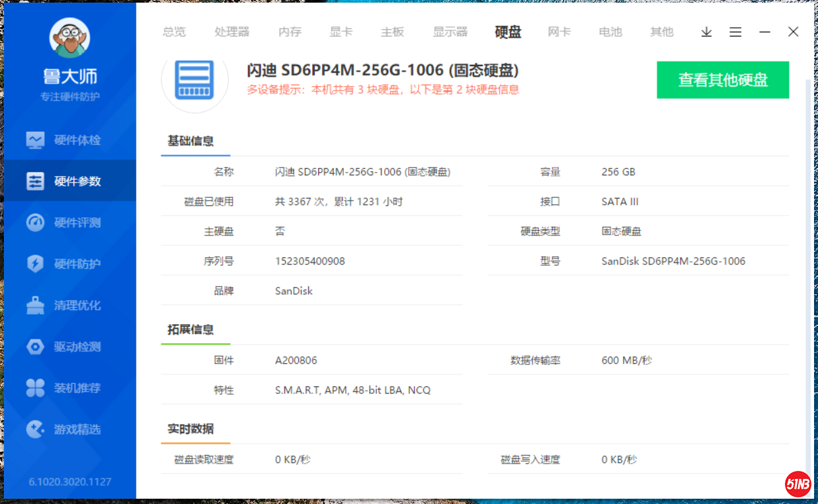Open 装机推荐 four-leaf icon
This screenshot has width=818, height=504.
35,388
